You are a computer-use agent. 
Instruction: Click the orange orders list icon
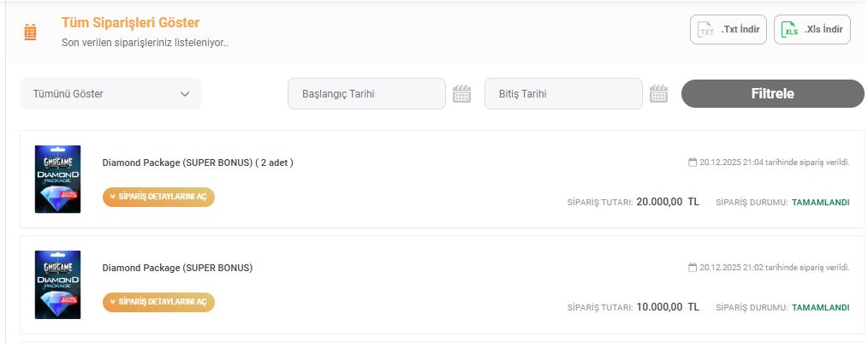pos(31,32)
